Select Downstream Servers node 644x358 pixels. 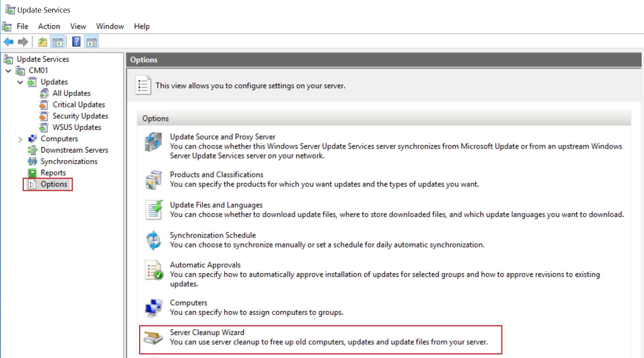[x=75, y=150]
